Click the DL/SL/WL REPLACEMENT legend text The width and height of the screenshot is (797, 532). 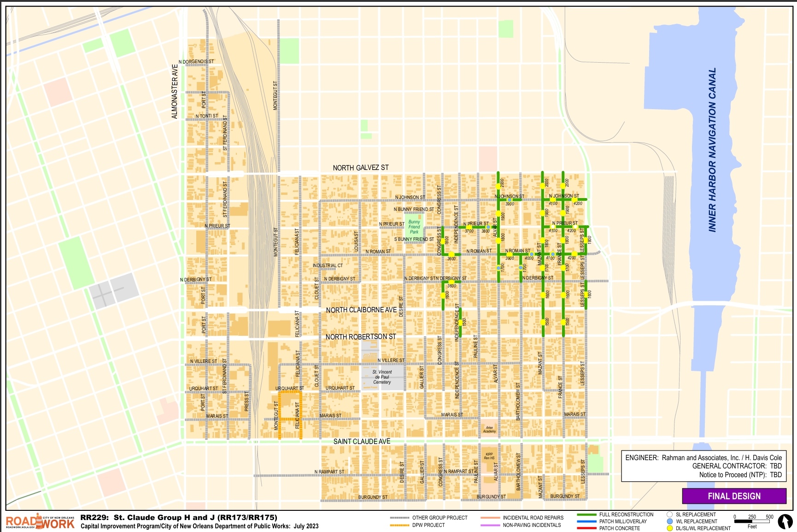tap(703, 528)
